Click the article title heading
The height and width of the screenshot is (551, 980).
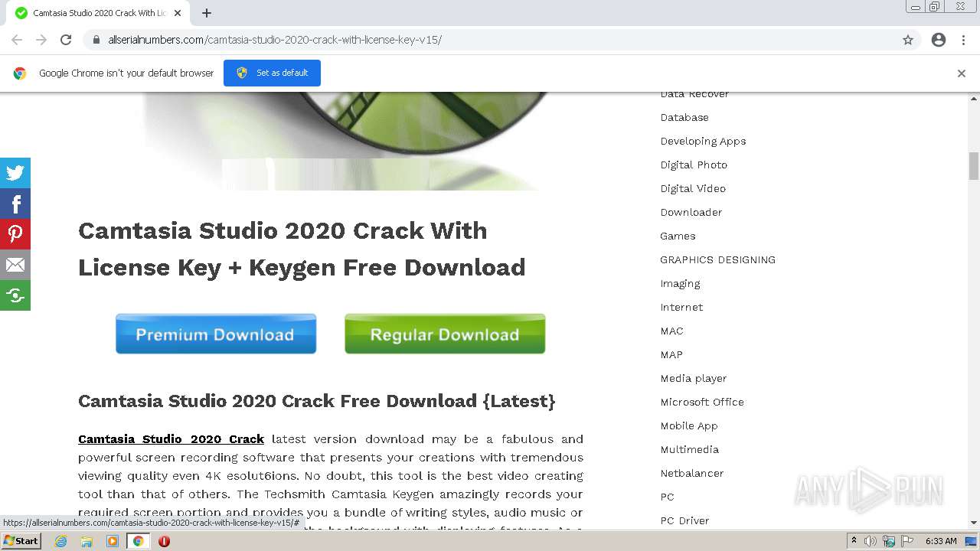[302, 249]
